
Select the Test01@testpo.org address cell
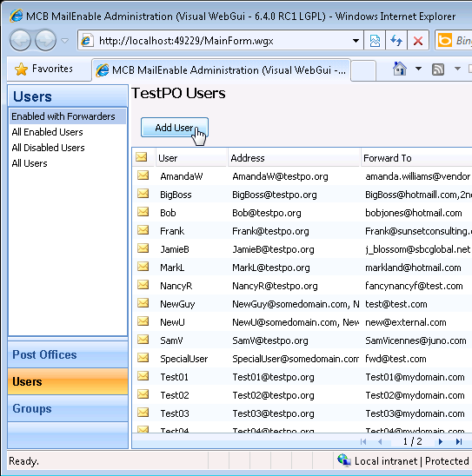[273, 377]
